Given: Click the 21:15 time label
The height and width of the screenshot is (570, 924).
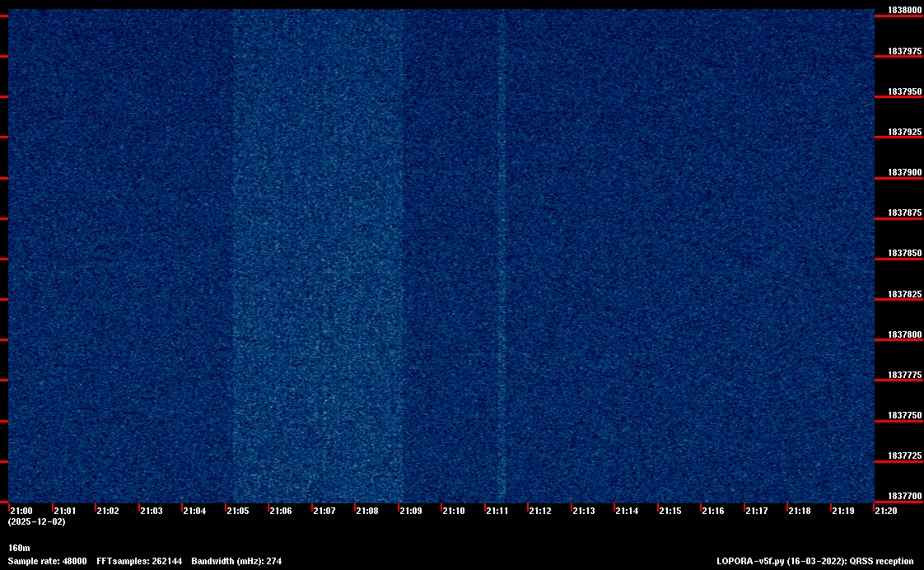Looking at the screenshot, I should pyautogui.click(x=670, y=511).
